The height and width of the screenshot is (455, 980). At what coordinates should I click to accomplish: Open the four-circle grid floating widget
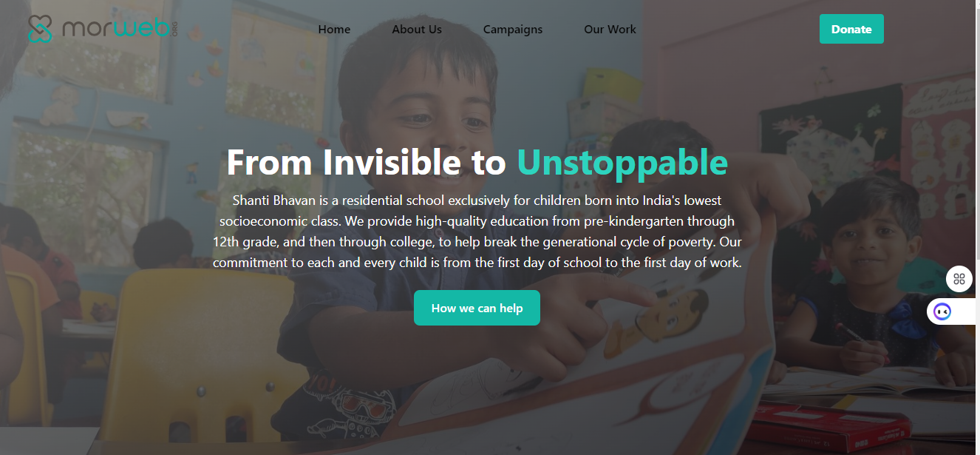tap(959, 279)
